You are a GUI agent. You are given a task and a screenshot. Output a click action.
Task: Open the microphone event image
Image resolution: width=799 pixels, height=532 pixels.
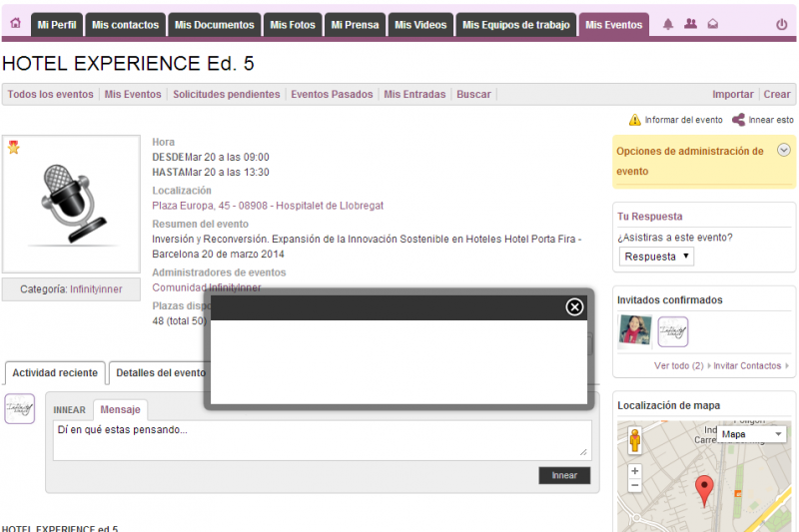(71, 204)
